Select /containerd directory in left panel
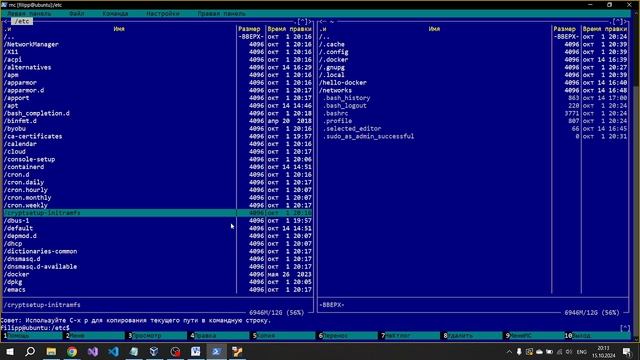The height and width of the screenshot is (360, 640). point(158,167)
